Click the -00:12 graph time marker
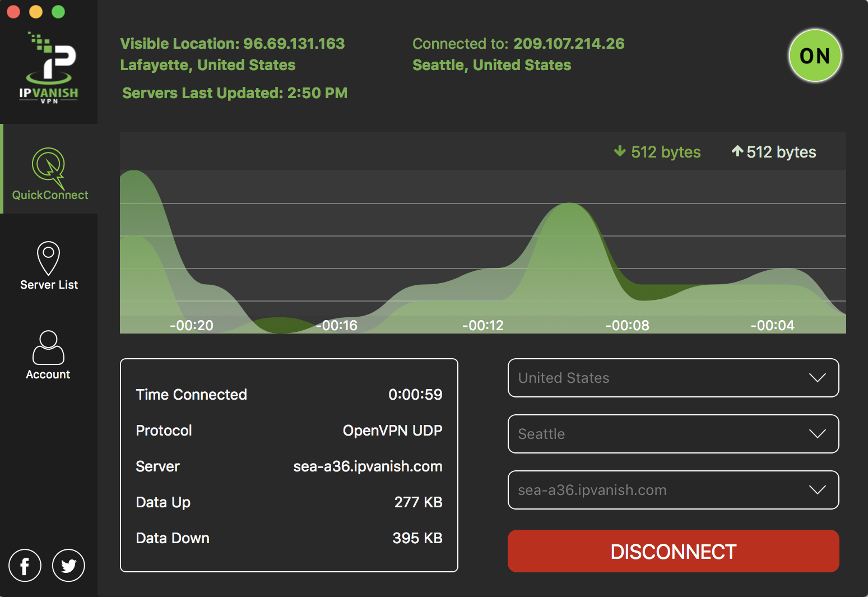 [482, 325]
